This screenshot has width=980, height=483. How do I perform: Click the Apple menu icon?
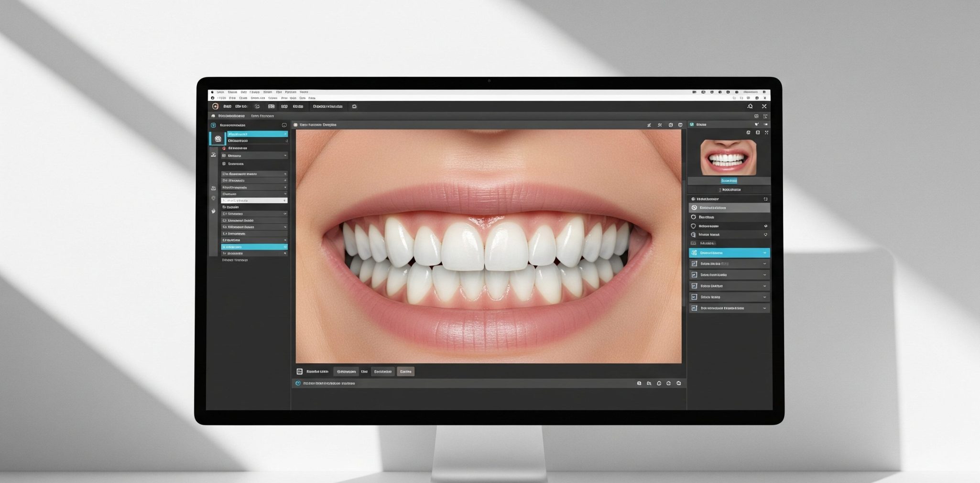point(212,92)
